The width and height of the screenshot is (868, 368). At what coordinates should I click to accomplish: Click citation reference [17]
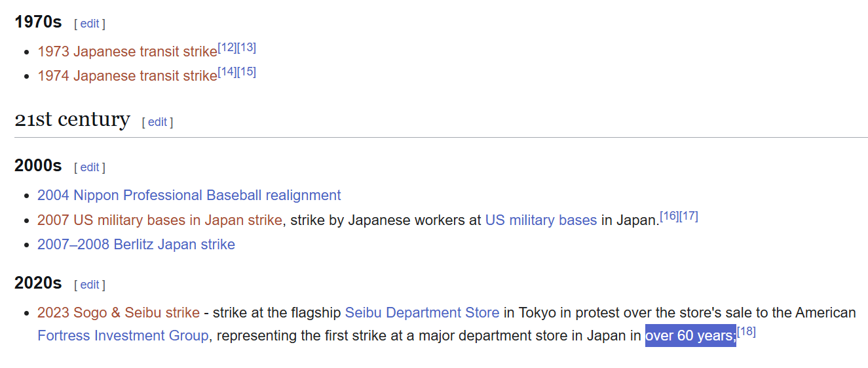coord(689,216)
